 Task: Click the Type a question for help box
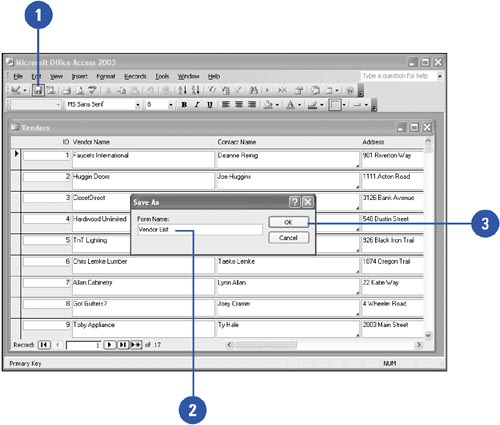point(398,76)
